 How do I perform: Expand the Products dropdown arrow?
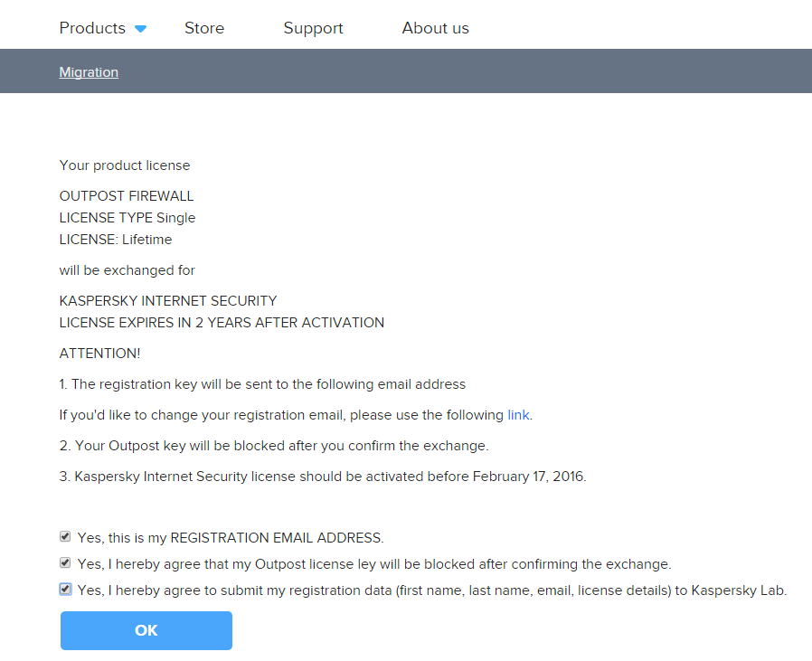pyautogui.click(x=140, y=29)
